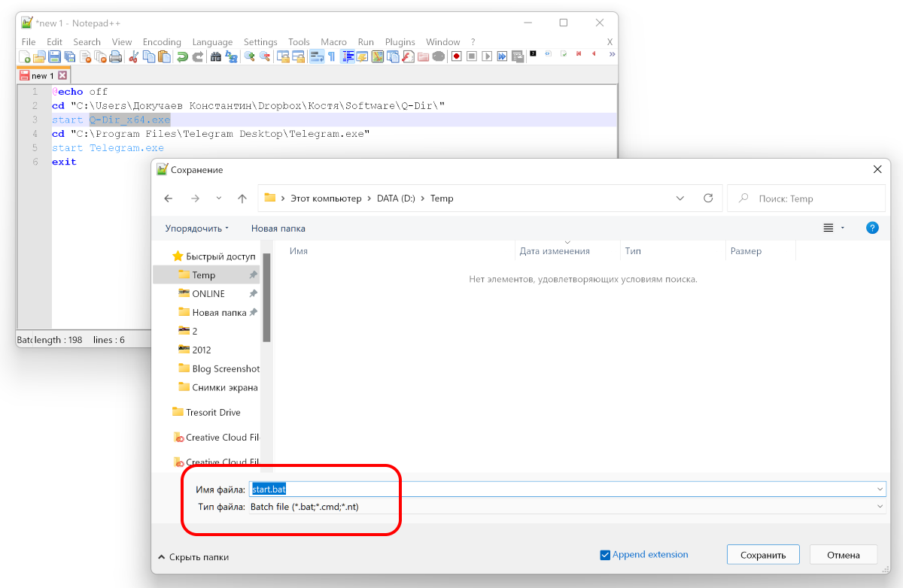This screenshot has height=588, width=903.
Task: Collapse folders with "Скрыть папки"
Action: pyautogui.click(x=193, y=557)
